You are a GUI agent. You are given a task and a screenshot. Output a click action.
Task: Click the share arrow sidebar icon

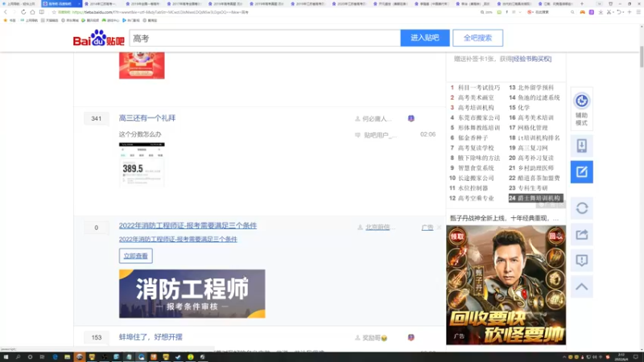pyautogui.click(x=581, y=234)
